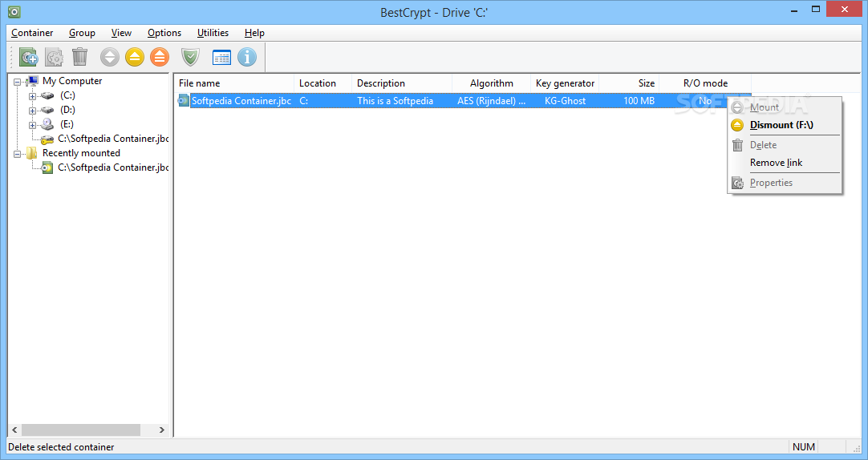Select container label under My Computer
The height and width of the screenshot is (460, 868).
[x=113, y=139]
